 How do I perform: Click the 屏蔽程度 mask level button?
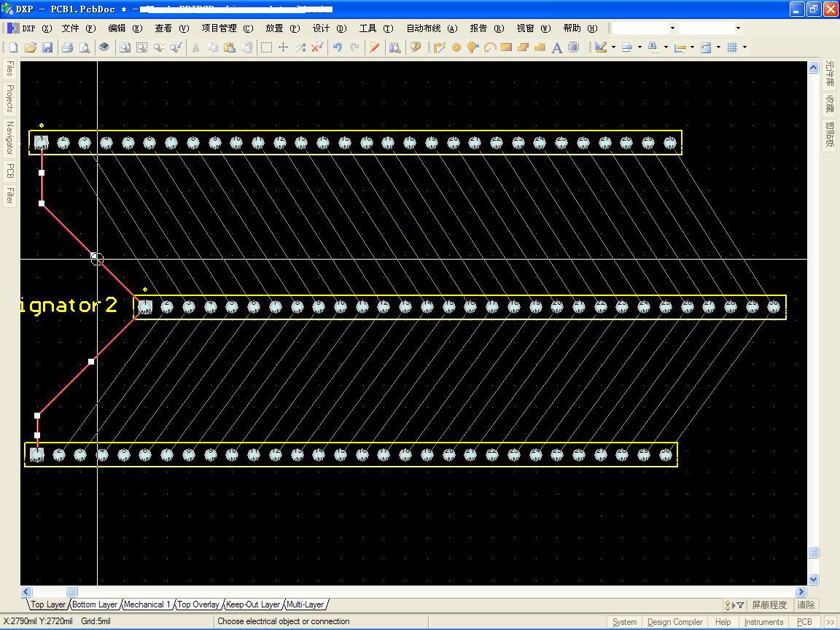pyautogui.click(x=769, y=605)
